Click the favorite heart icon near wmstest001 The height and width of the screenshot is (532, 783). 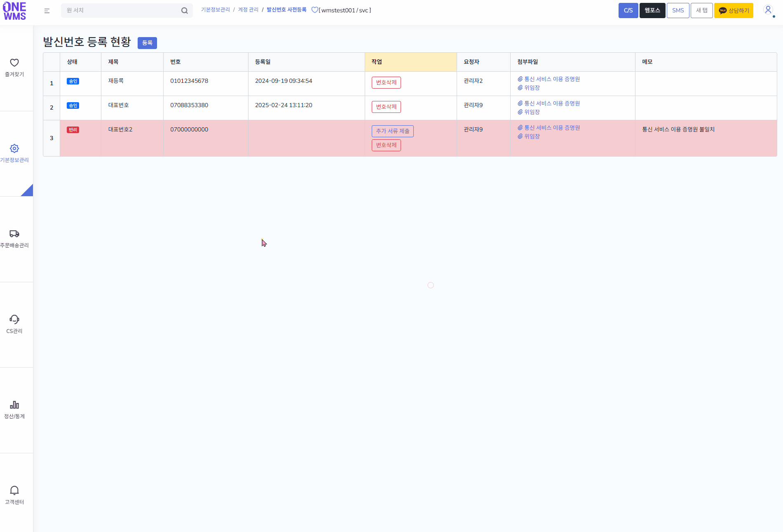(314, 10)
